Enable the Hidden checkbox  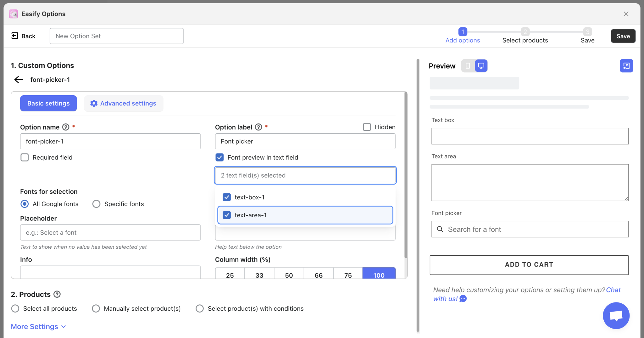click(x=367, y=127)
